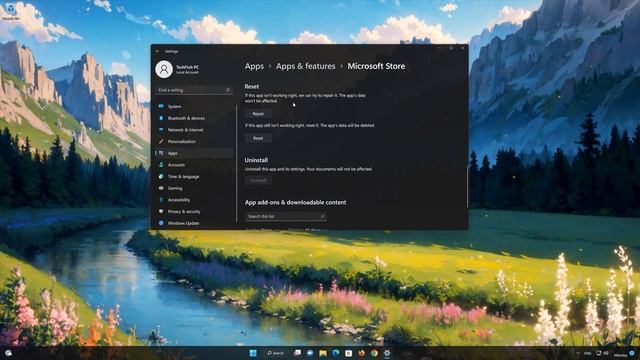This screenshot has height=360, width=640.
Task: Open Chat from the taskbar
Action: click(310, 353)
